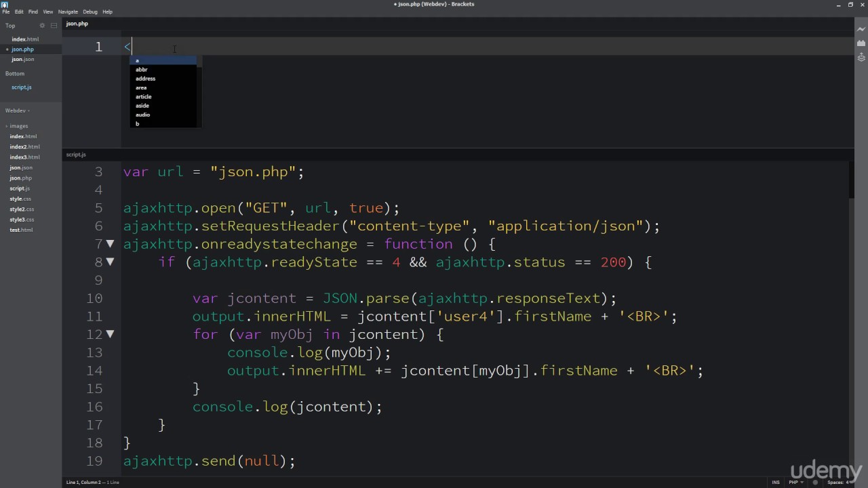Open test.html in project tree
Screen dimensions: 868x488
click(21, 230)
